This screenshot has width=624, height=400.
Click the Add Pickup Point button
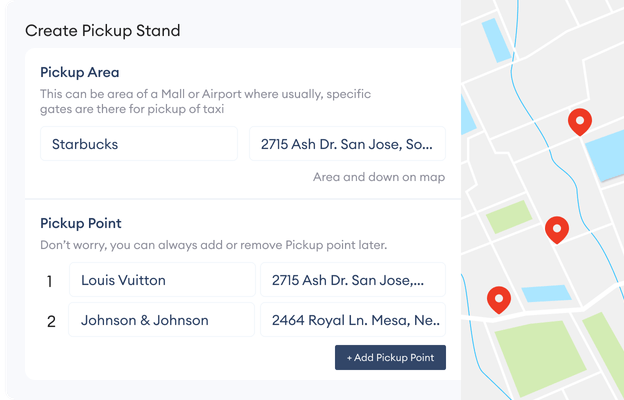coord(390,357)
